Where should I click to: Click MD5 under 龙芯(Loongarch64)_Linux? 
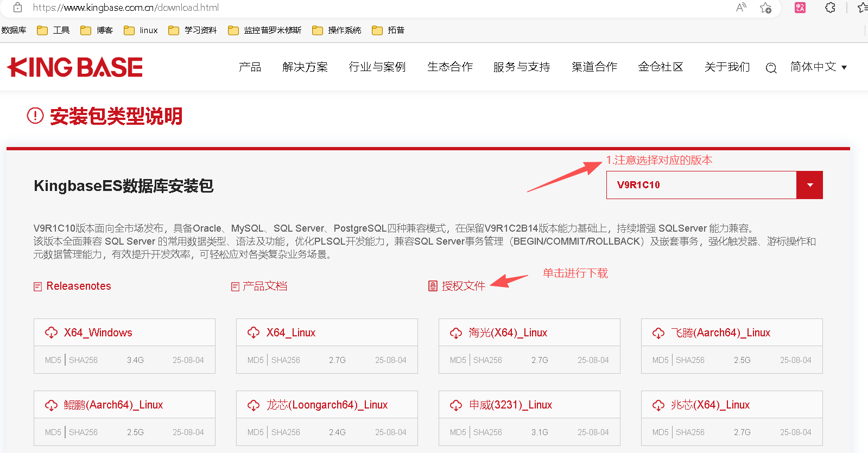pyautogui.click(x=256, y=432)
